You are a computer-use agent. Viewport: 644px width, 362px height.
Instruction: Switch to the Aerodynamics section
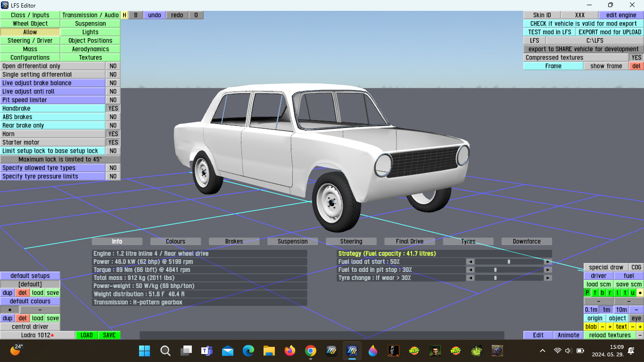(x=91, y=49)
